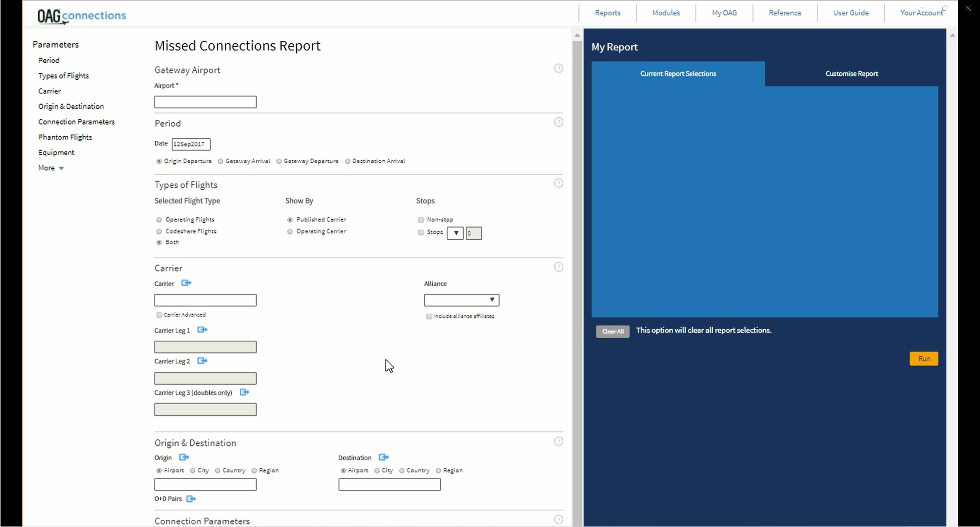Open the Reports menu
Viewport: 980px width, 527px height.
tap(608, 13)
